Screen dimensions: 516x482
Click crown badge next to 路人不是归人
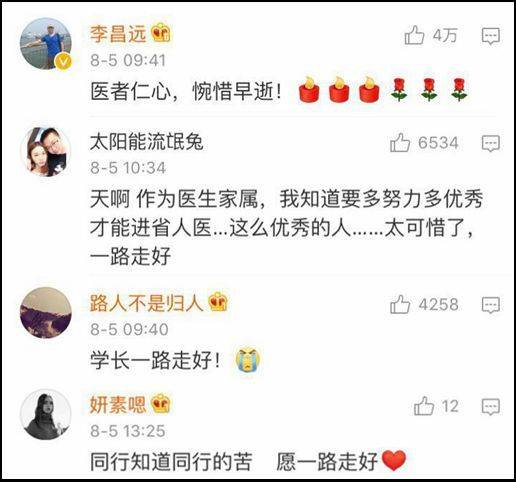point(218,302)
